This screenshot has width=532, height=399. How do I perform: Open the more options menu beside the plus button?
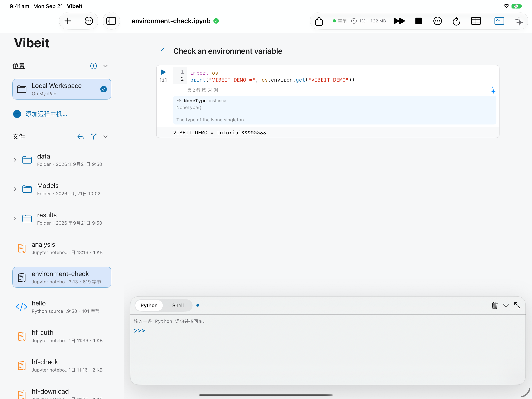click(x=89, y=21)
